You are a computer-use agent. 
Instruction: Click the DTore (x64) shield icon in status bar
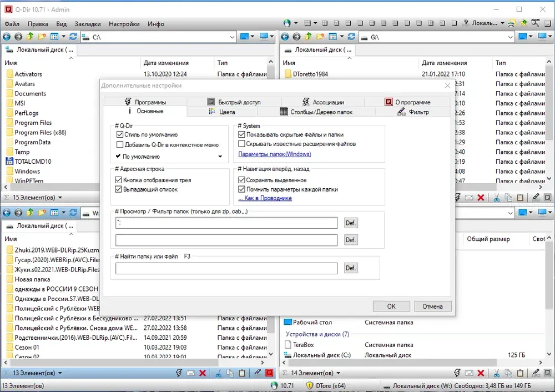point(309,386)
